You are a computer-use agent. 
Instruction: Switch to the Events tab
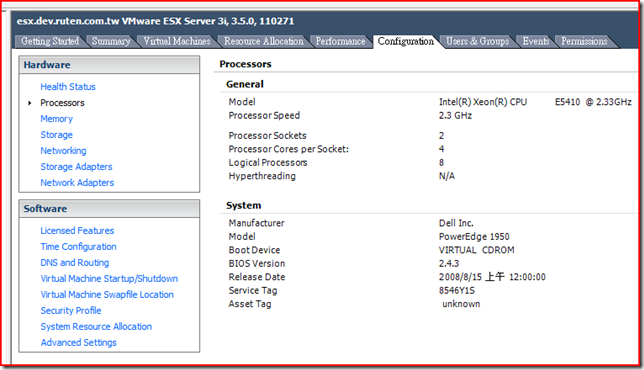click(x=536, y=41)
